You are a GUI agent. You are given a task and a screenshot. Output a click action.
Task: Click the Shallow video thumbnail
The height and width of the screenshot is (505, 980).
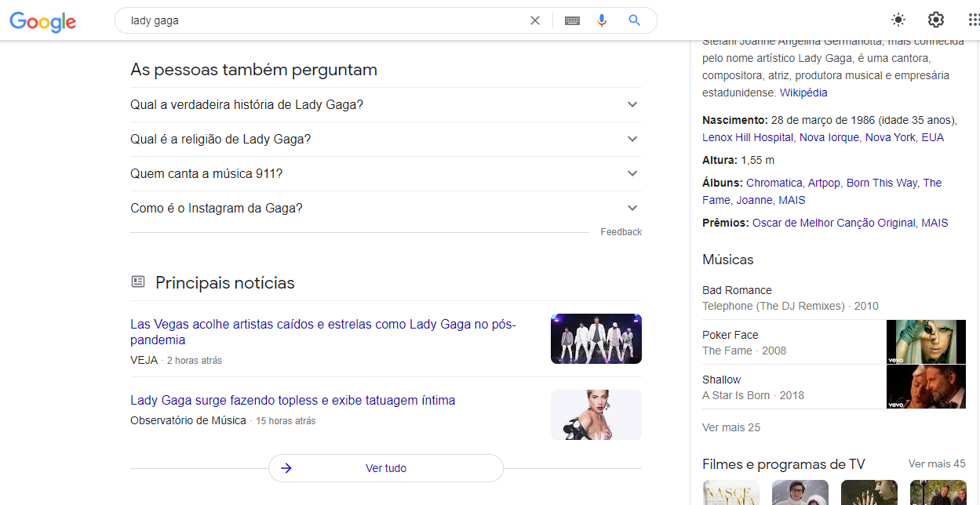(927, 387)
